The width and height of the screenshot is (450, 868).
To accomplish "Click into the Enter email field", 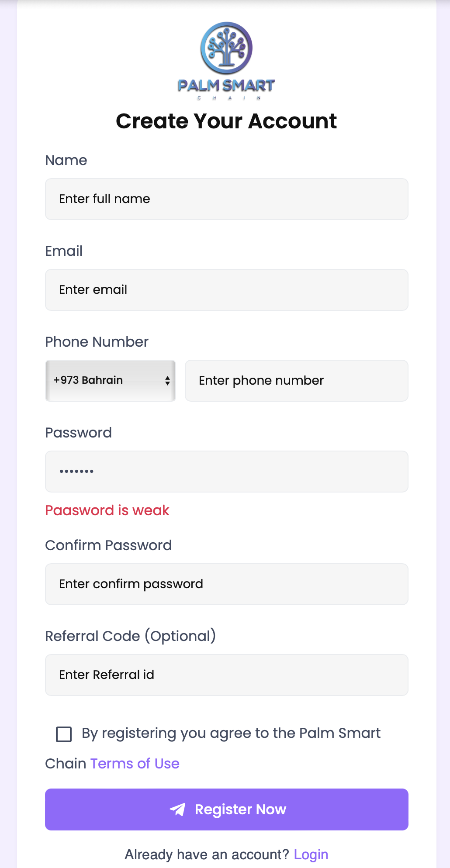I will pos(226,290).
